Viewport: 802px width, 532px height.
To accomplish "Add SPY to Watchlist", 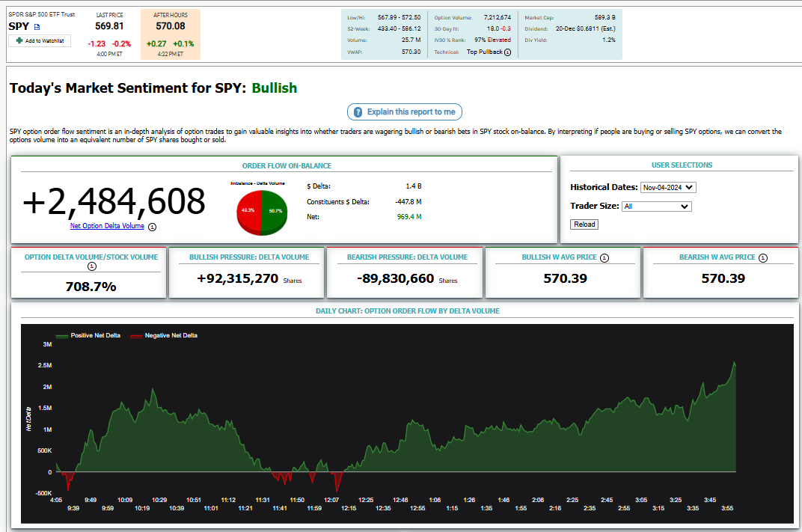I will click(40, 41).
